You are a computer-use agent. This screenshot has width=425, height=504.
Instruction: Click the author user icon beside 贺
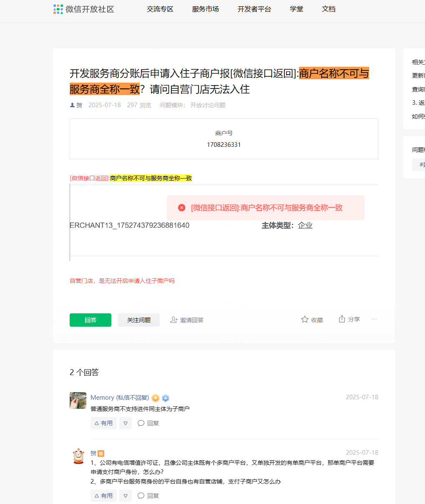[x=72, y=105]
